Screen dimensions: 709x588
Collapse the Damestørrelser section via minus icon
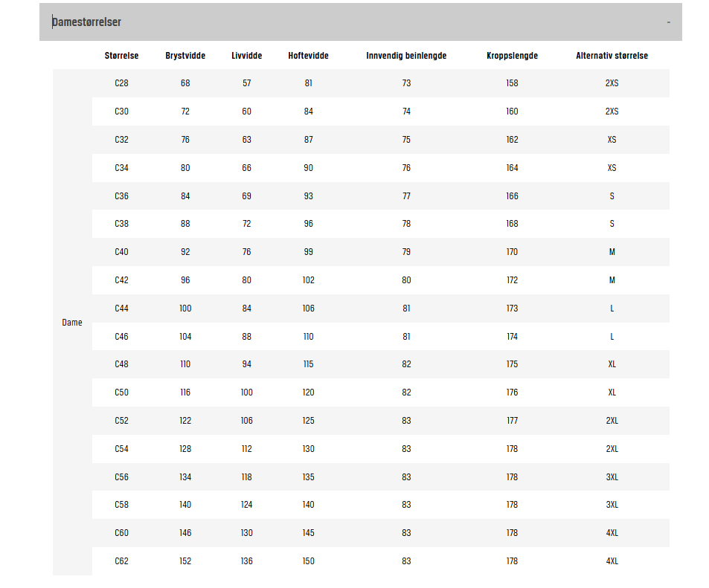pos(668,22)
